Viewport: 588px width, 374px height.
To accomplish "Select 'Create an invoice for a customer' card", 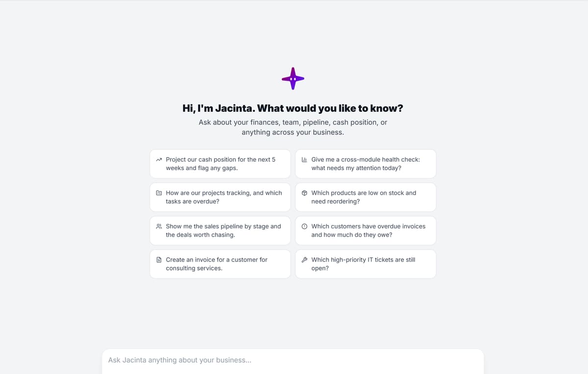I will 220,264.
